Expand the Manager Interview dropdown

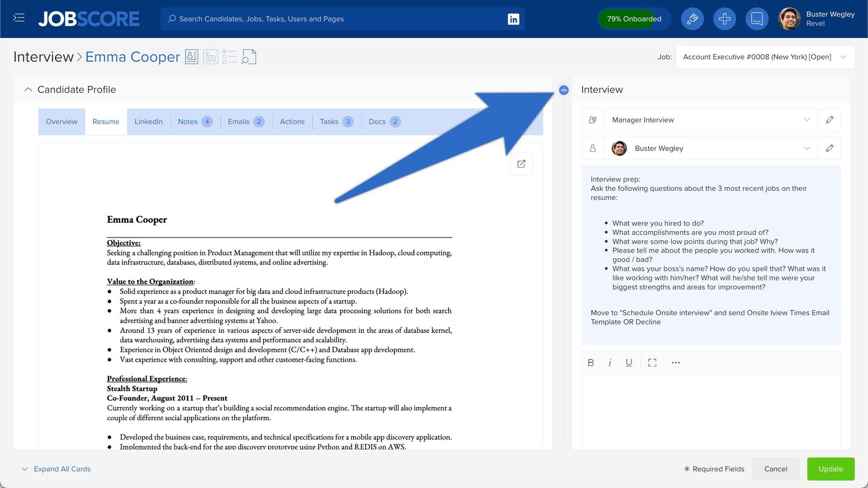tap(807, 120)
